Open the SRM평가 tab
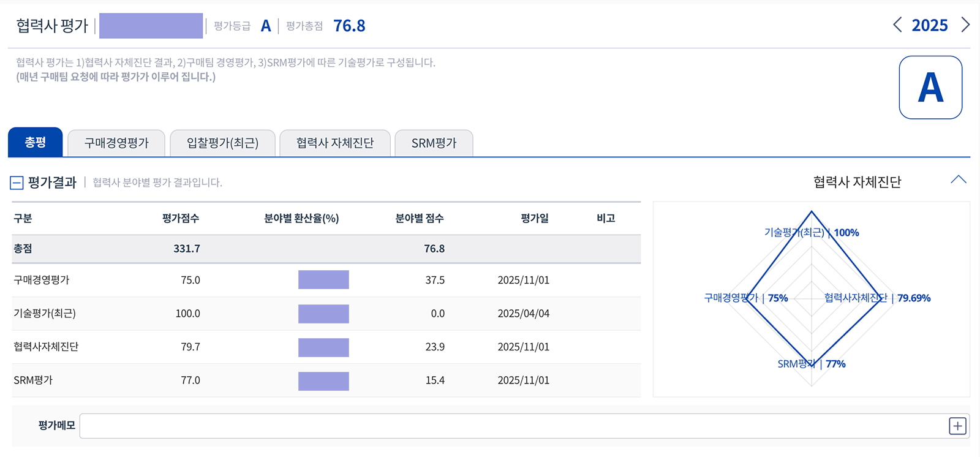980x457 pixels. [x=434, y=143]
